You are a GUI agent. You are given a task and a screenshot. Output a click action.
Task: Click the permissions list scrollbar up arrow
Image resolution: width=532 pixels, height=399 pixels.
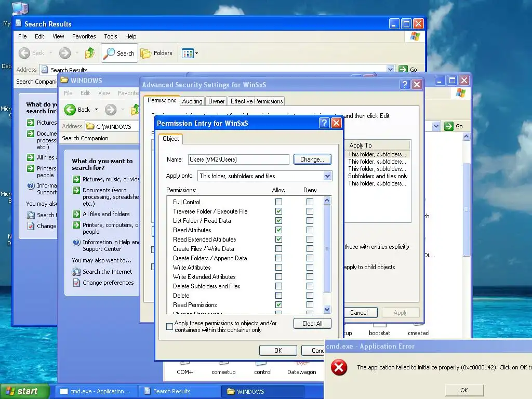pyautogui.click(x=327, y=200)
